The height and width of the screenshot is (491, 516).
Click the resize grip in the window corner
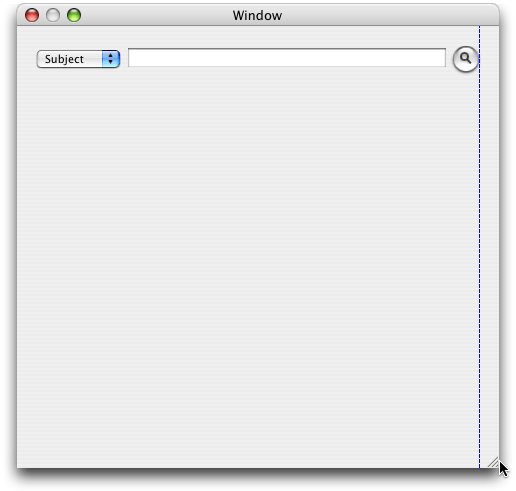[x=493, y=462]
